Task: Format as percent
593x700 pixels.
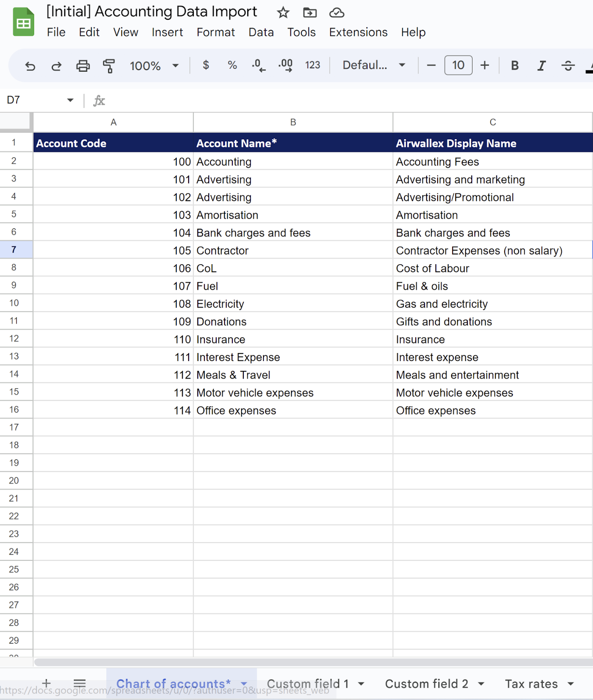Action: pos(232,65)
